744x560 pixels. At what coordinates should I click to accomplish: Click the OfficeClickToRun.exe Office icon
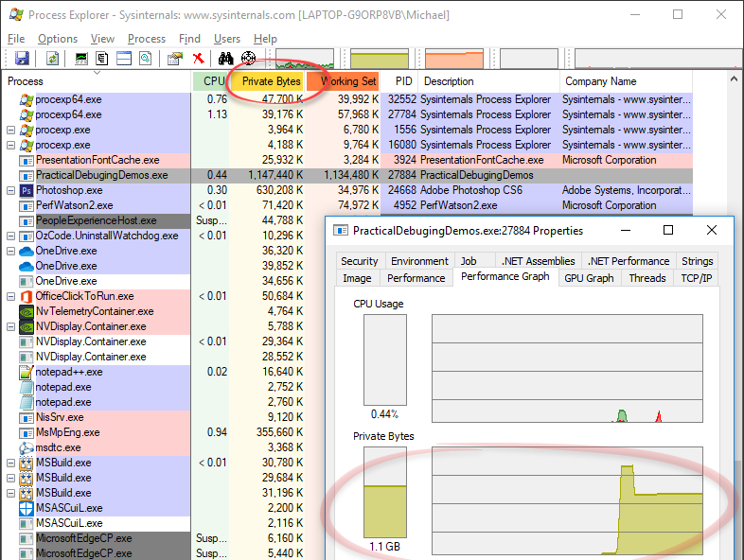[x=27, y=297]
